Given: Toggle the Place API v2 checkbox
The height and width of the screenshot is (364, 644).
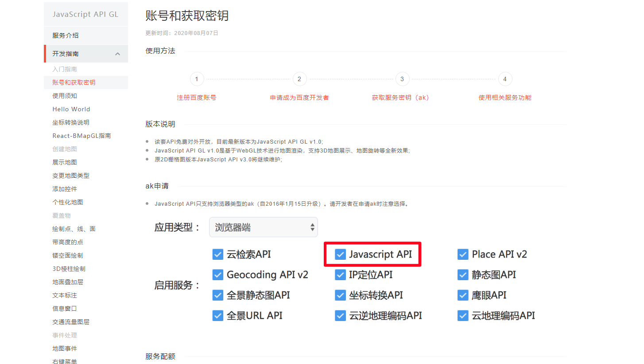Looking at the screenshot, I should pos(463,254).
